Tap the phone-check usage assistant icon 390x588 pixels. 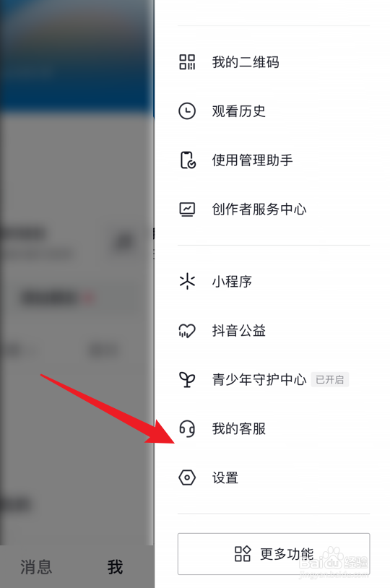[188, 160]
